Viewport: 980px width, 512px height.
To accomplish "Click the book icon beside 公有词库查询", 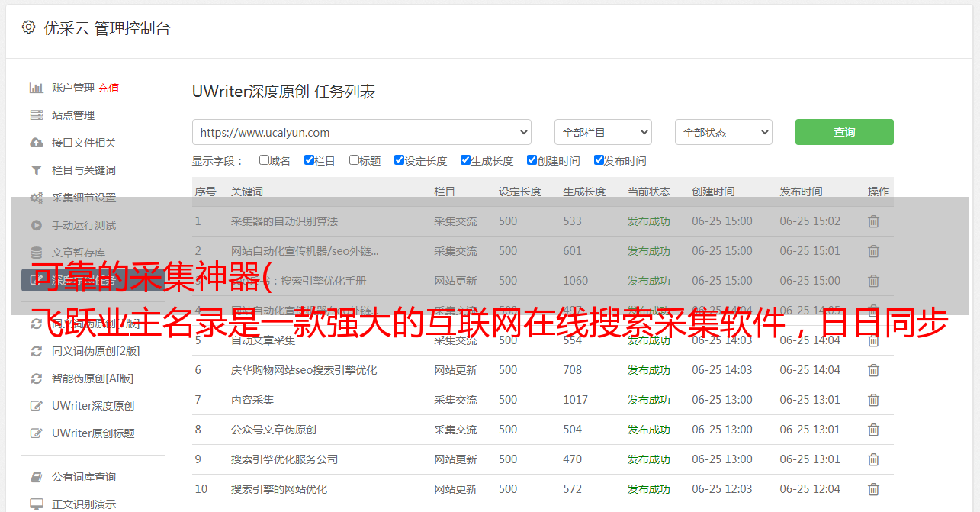I will tap(36, 477).
